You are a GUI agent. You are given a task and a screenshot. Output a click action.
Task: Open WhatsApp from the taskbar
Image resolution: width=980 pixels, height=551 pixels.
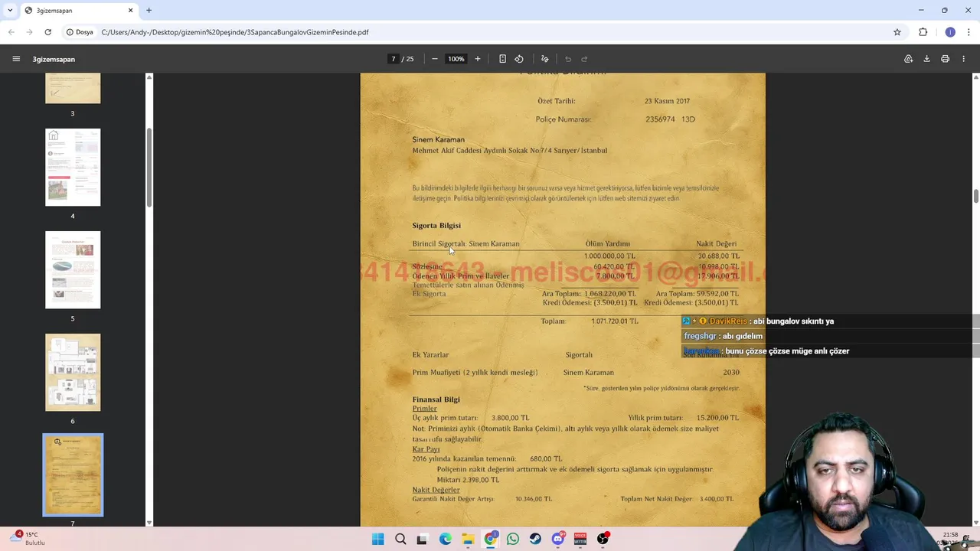(x=513, y=539)
